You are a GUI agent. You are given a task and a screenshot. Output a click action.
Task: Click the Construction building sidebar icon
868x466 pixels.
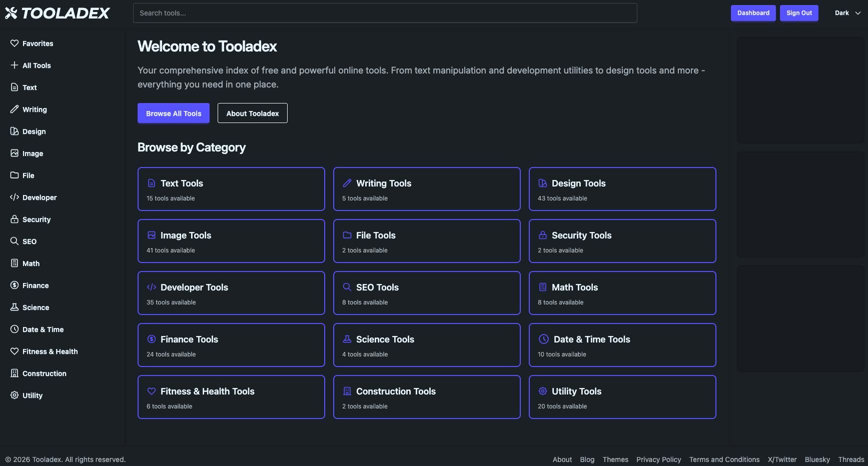15,373
